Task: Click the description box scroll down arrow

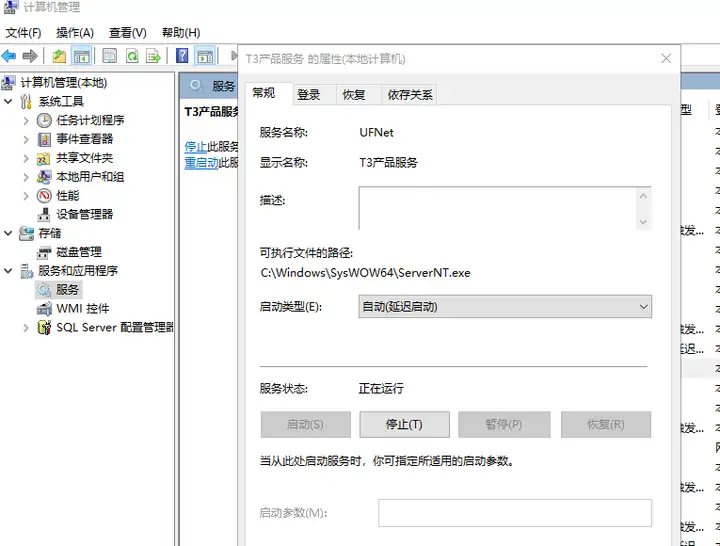Action: tap(643, 222)
